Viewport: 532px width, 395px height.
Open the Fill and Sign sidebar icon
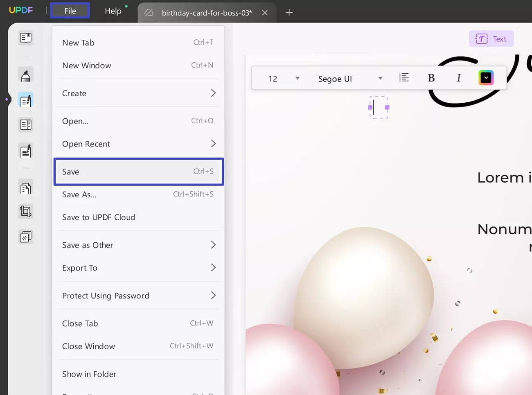pos(25,151)
